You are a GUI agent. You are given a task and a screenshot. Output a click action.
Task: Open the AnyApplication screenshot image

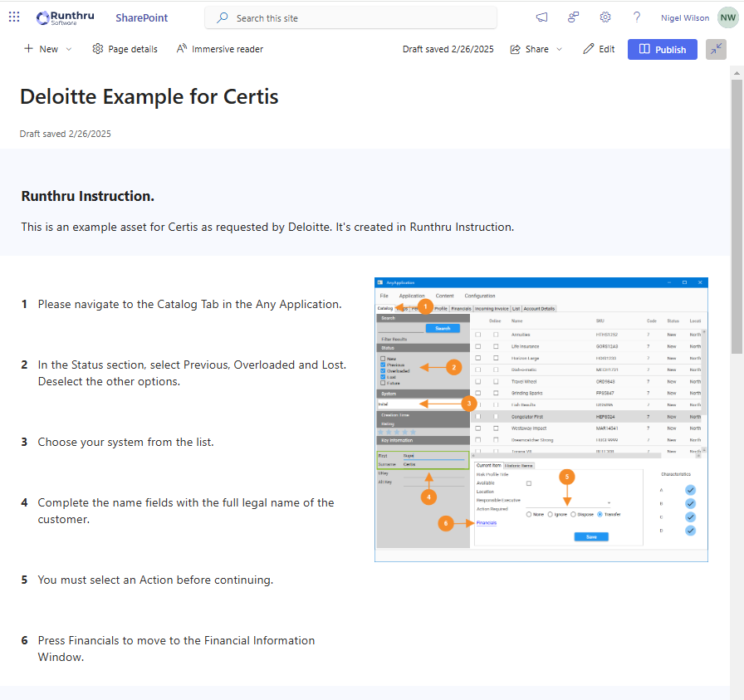point(541,419)
